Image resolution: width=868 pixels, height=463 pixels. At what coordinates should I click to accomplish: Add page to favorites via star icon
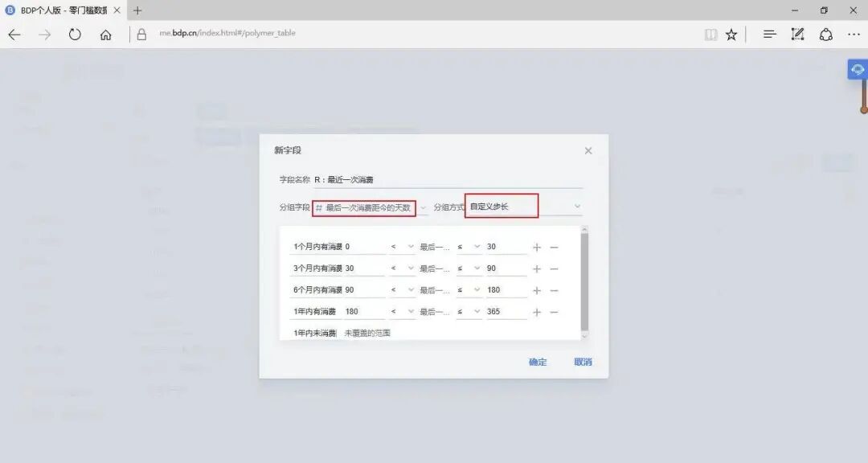[731, 34]
